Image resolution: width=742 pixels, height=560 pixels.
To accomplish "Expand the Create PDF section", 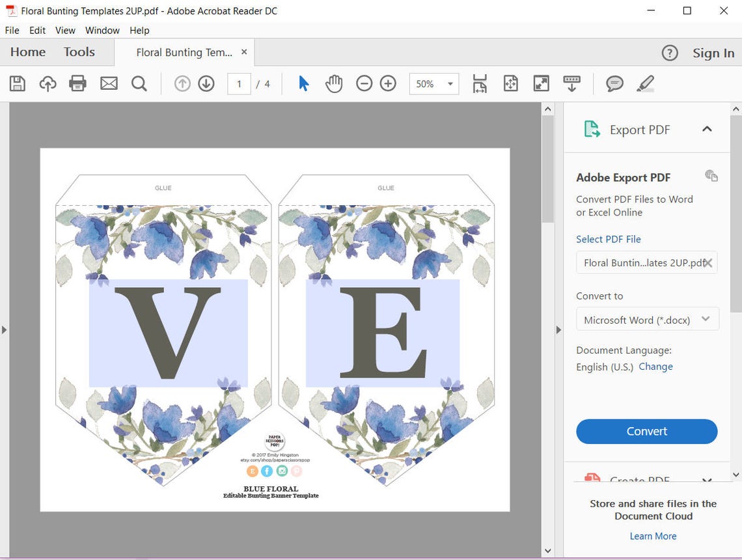I will [707, 481].
